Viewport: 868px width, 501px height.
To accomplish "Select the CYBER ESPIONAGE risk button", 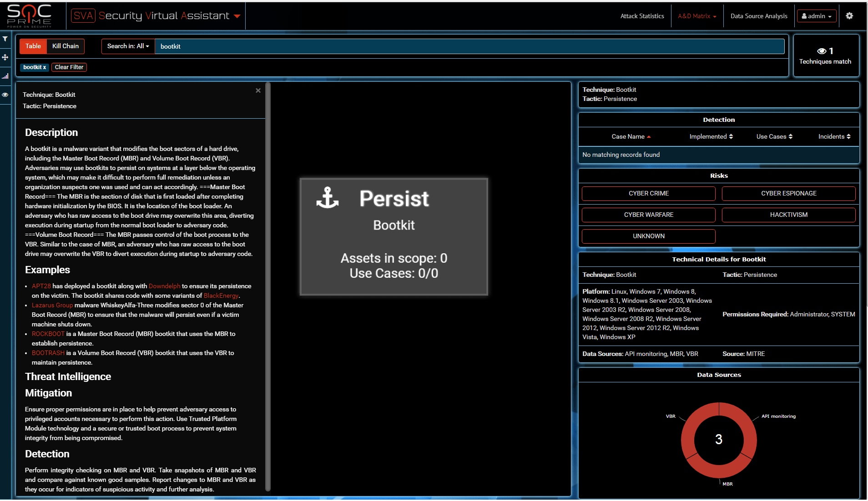I will 788,194.
